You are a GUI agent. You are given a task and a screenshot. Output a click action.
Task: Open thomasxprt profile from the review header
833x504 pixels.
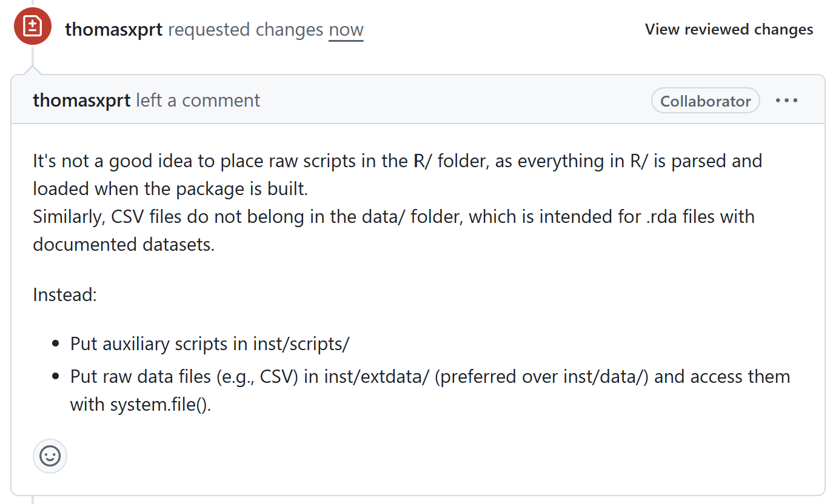(x=113, y=29)
